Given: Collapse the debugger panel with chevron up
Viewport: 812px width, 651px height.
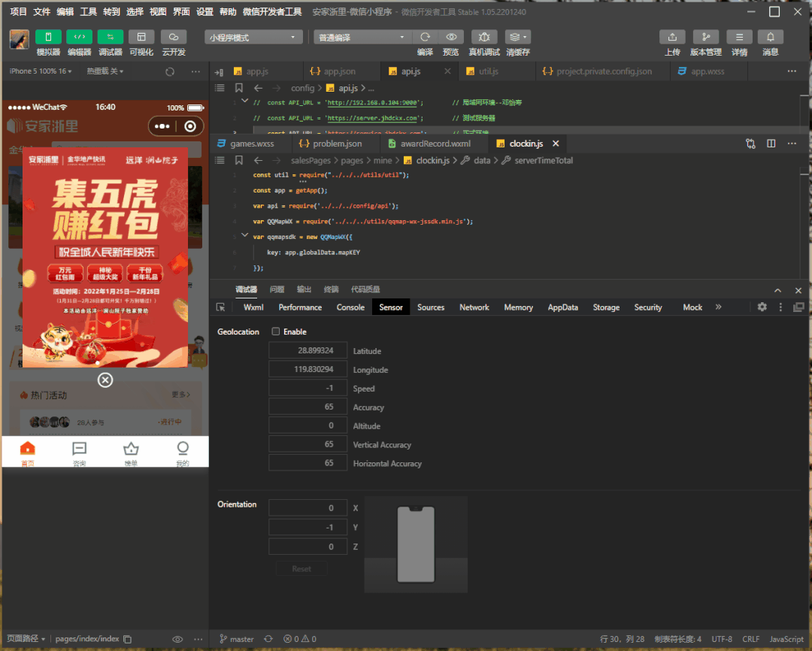Looking at the screenshot, I should (x=778, y=290).
